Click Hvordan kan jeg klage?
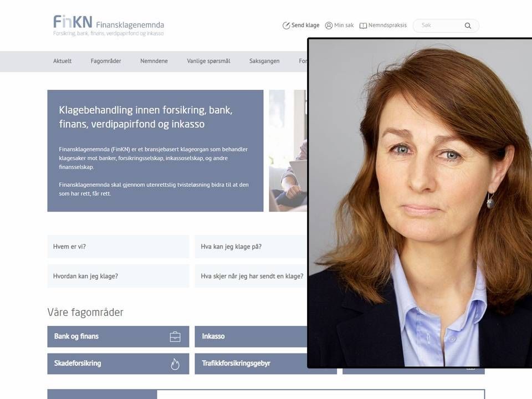The image size is (532, 399). click(118, 276)
